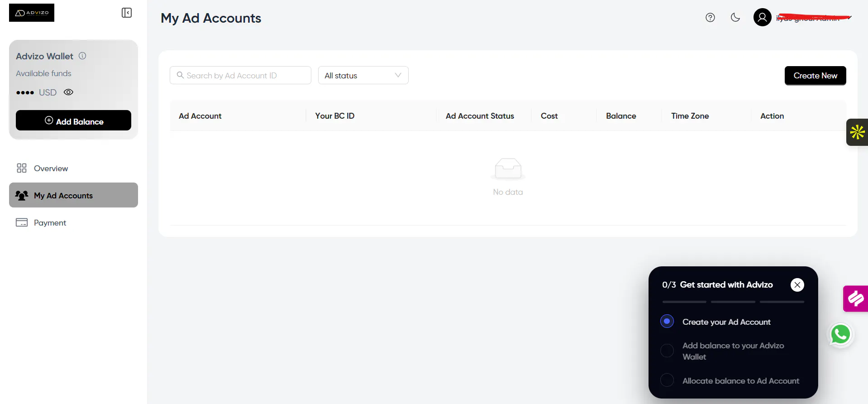Open the Payment page
The width and height of the screenshot is (868, 404).
(73, 222)
